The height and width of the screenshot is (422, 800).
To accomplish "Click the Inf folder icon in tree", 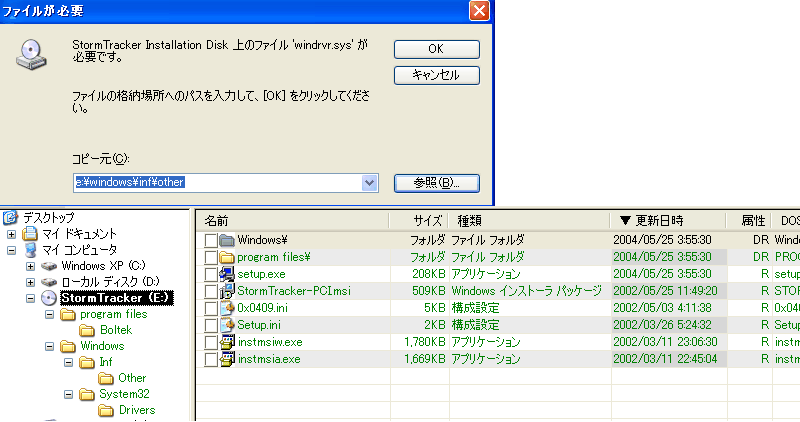I will 87,362.
